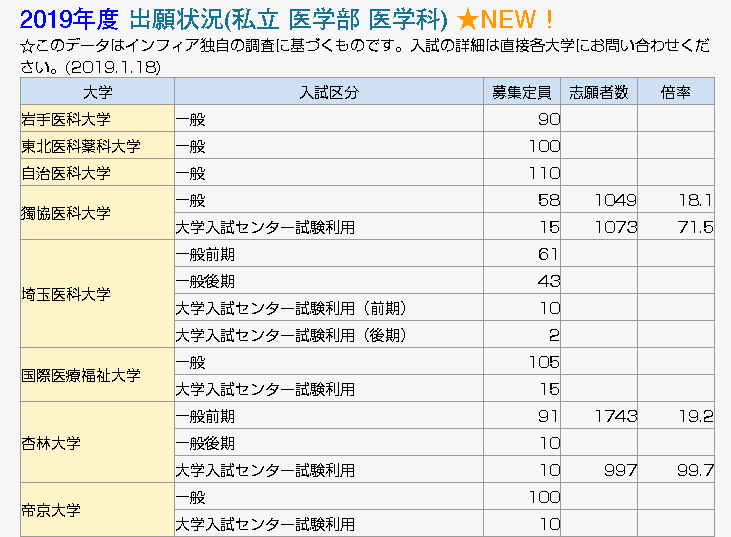Screen dimensions: 731x537
Task: Click 大学入試センター試験利用（前期） cell
Action: coord(329,308)
